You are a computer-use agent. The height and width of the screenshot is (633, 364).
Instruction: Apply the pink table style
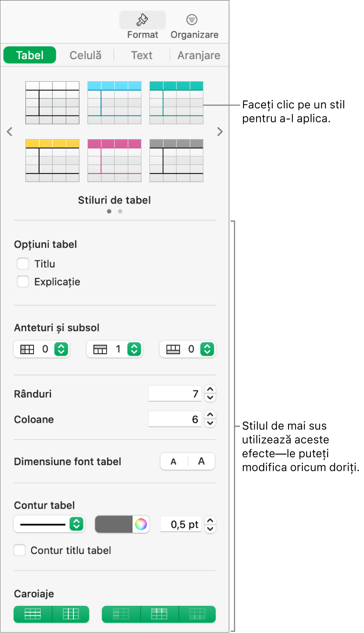[114, 160]
